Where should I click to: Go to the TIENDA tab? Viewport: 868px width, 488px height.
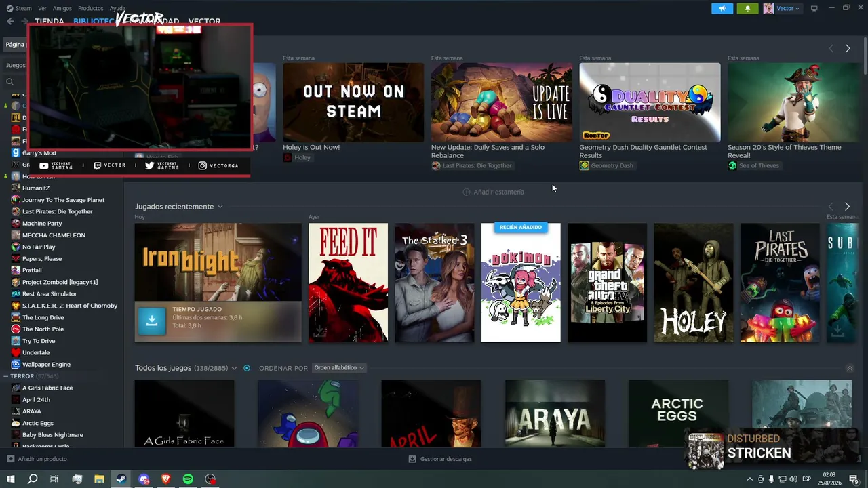coord(50,22)
